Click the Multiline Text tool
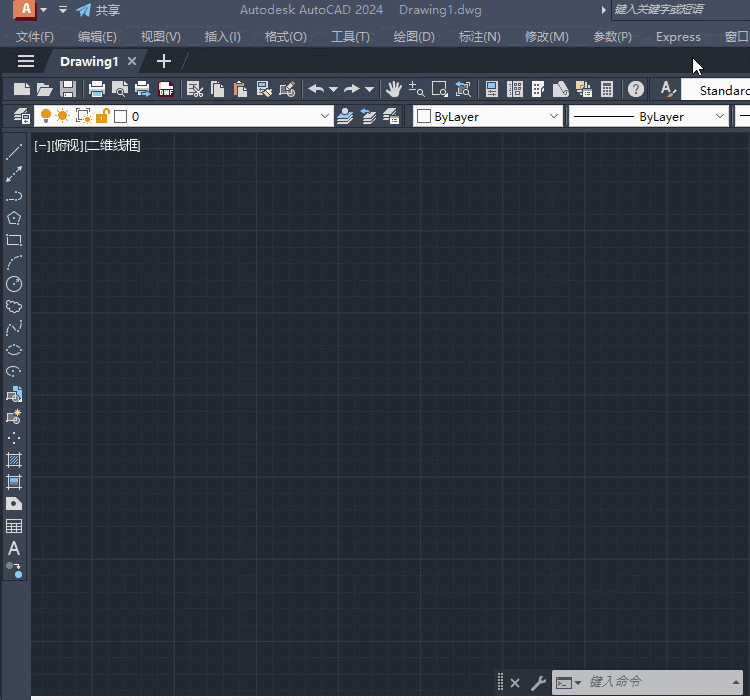The width and height of the screenshot is (750, 700). pos(14,548)
